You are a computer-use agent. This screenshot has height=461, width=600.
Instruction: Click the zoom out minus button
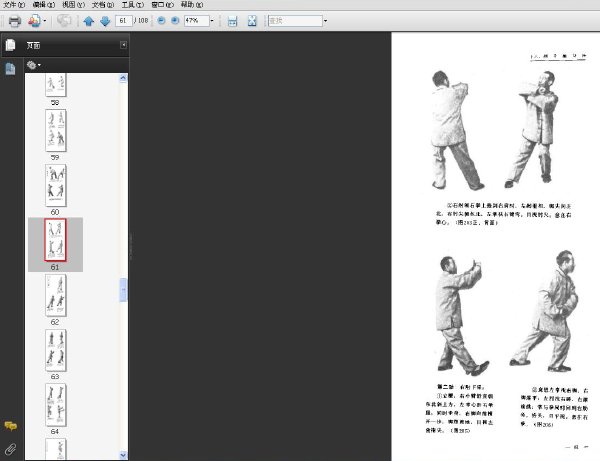point(161,21)
